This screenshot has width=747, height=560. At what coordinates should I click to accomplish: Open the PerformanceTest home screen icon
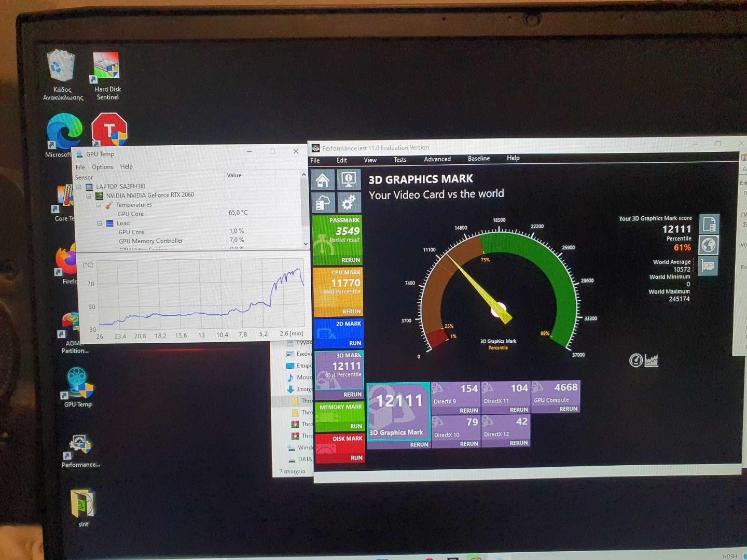(x=323, y=180)
